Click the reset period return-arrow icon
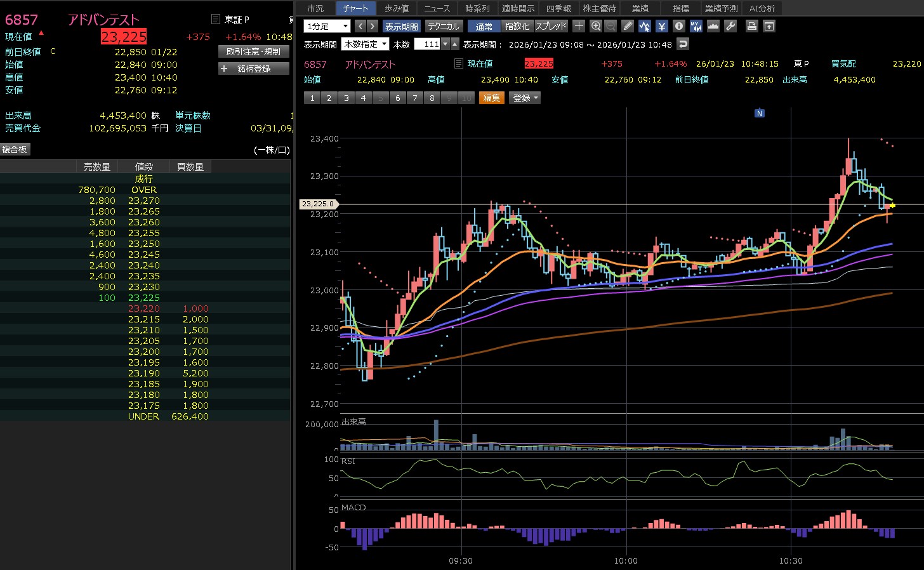Image resolution: width=924 pixels, height=570 pixels. click(683, 44)
